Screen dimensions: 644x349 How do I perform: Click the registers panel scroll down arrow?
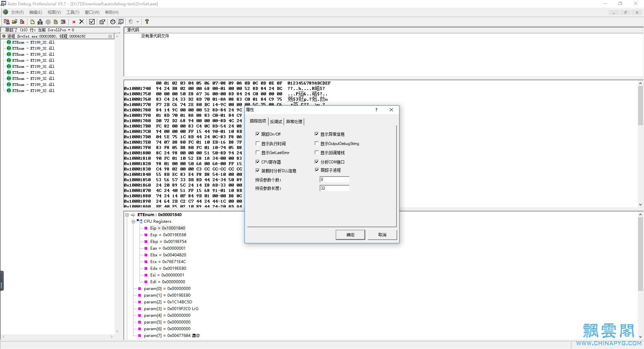[640, 337]
